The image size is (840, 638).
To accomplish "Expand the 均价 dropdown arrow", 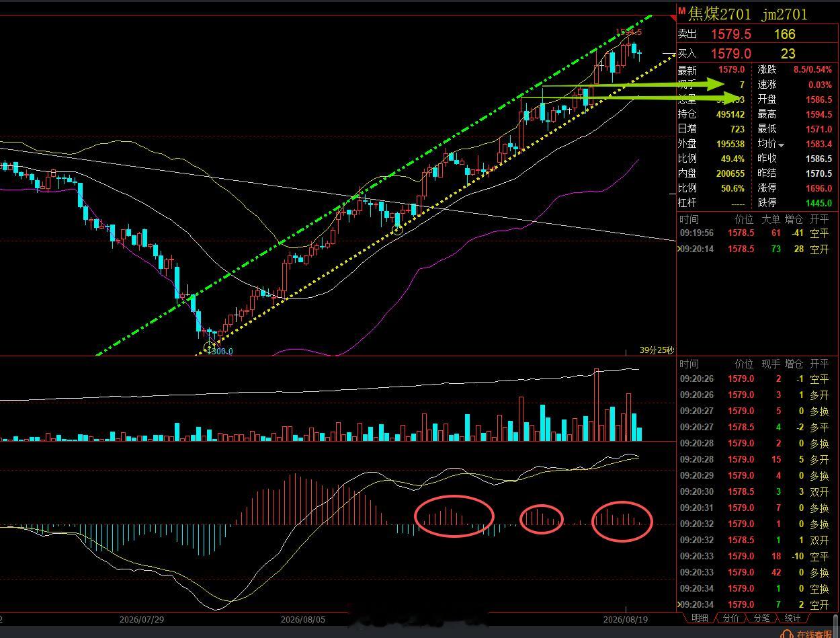I will [x=781, y=145].
